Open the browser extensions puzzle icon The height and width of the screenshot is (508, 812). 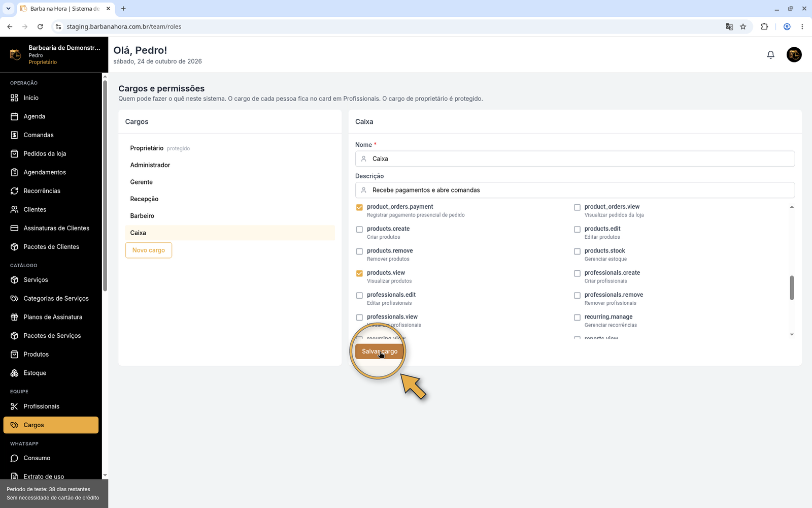(x=764, y=27)
